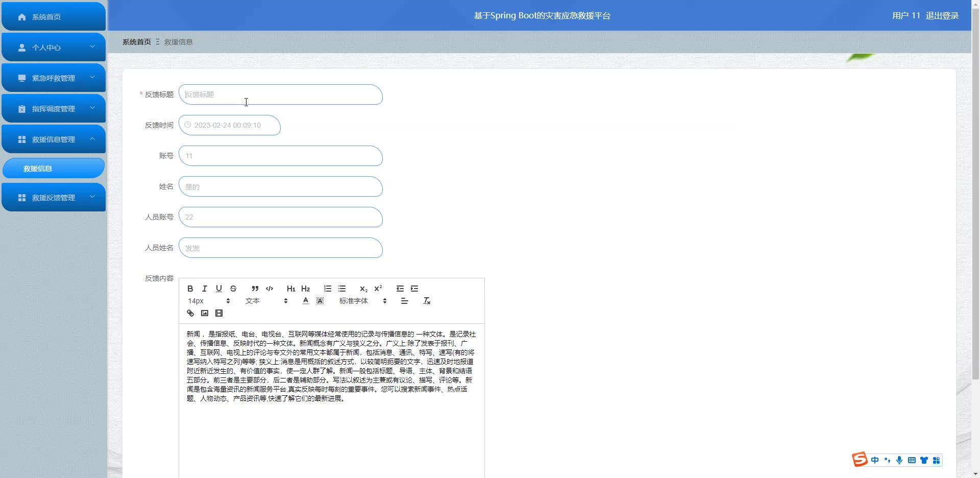Open the text background color picker

(320, 301)
